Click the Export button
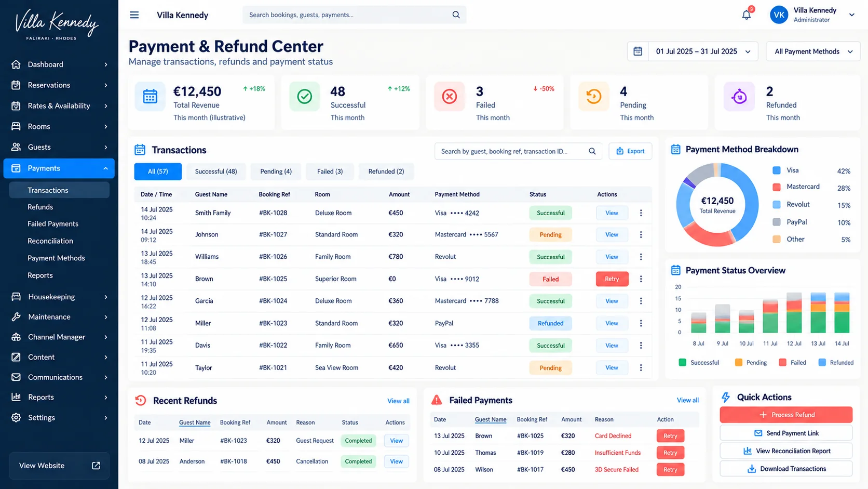 [x=630, y=151]
